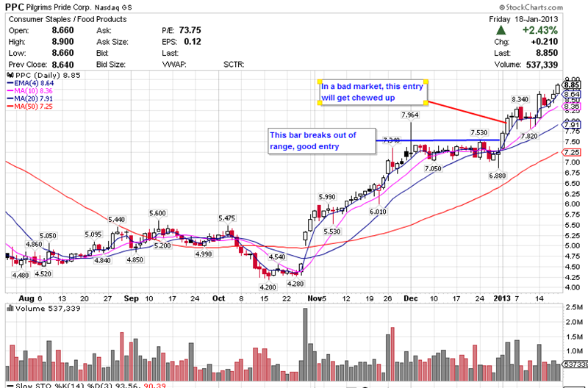
Task: Click the 6.880 price low label
Action: [x=498, y=175]
